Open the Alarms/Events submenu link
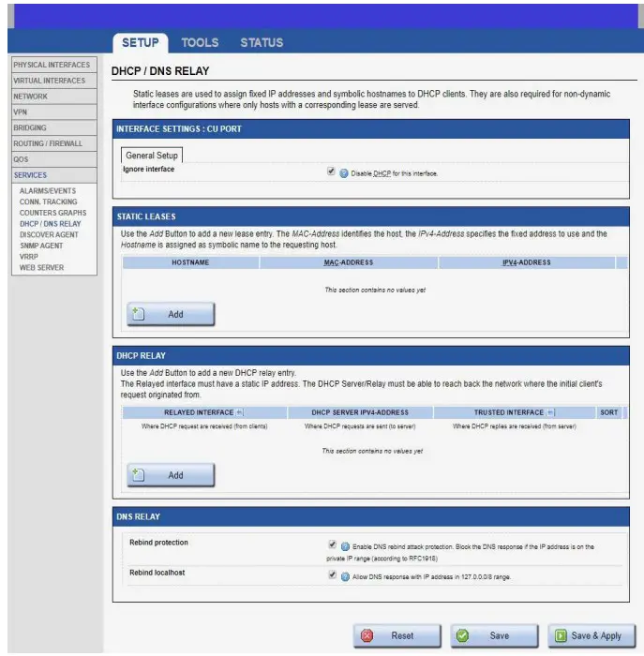 click(x=48, y=191)
